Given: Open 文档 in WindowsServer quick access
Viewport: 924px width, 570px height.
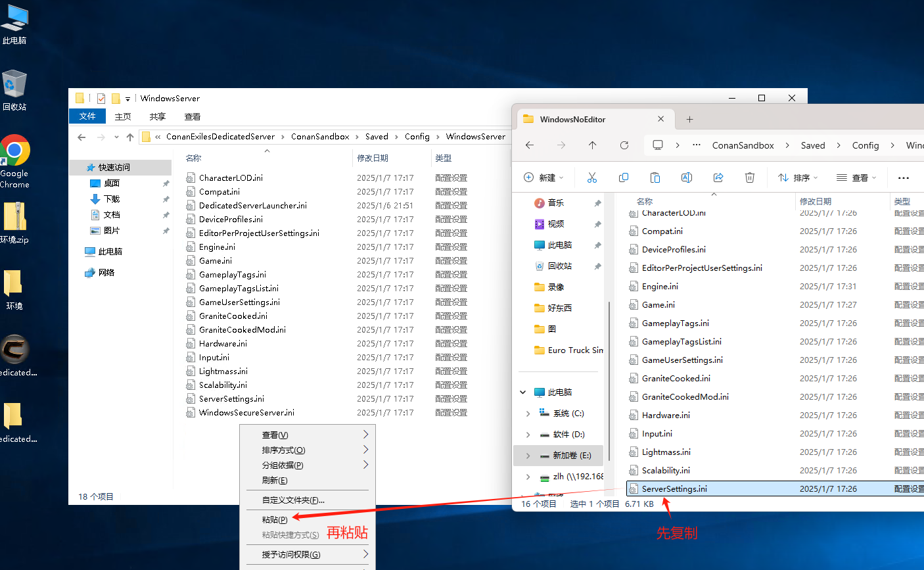Looking at the screenshot, I should (x=112, y=215).
